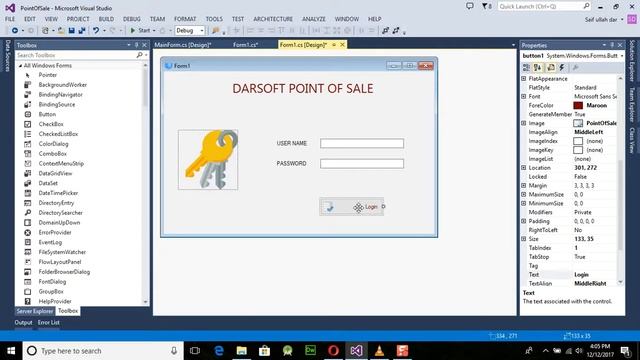640x360 pixels.
Task: Expand the Font property
Action: click(524, 96)
